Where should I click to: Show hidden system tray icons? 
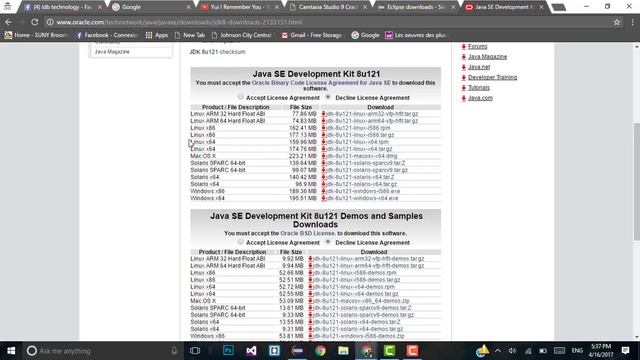click(498, 351)
